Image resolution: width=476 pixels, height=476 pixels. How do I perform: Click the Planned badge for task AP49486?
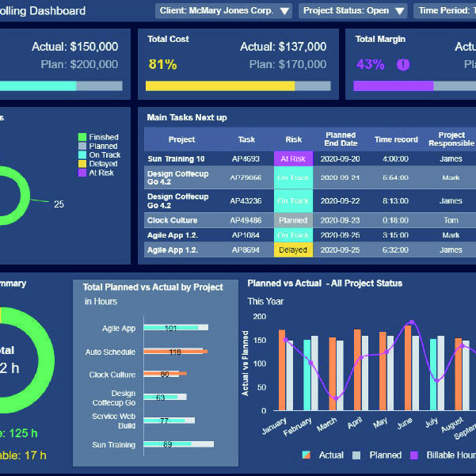tap(293, 220)
